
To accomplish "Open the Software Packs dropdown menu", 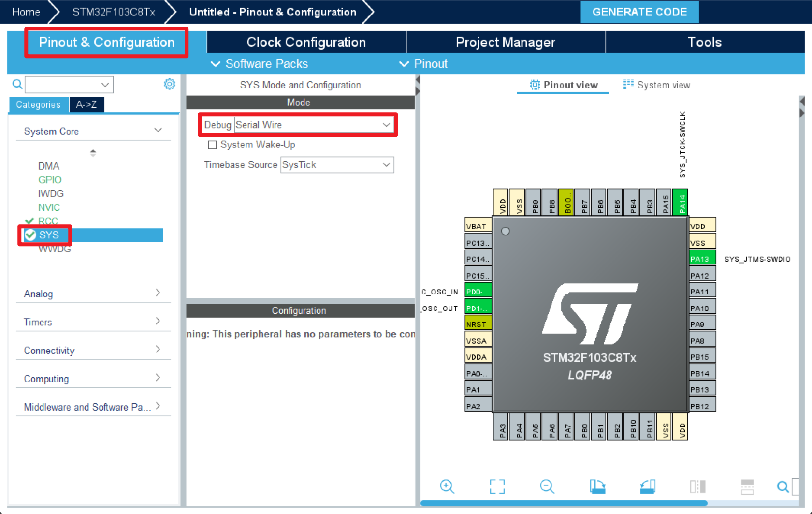I will tap(260, 64).
